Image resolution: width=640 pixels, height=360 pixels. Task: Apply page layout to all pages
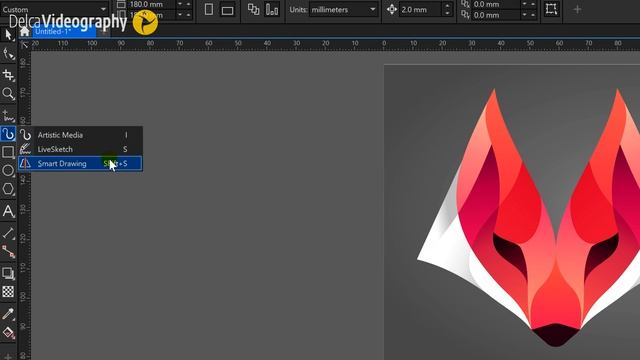tap(253, 9)
